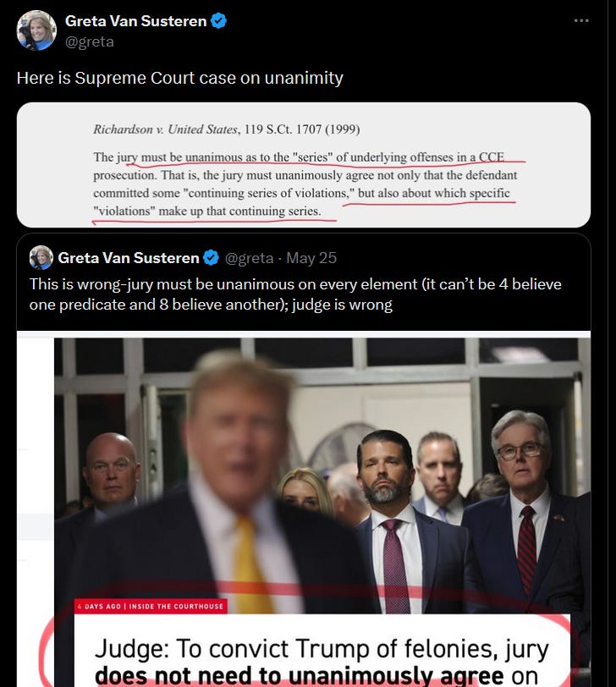This screenshot has height=687, width=616.
Task: Click the quoted tweet text about unanimous jury
Action: point(295,294)
